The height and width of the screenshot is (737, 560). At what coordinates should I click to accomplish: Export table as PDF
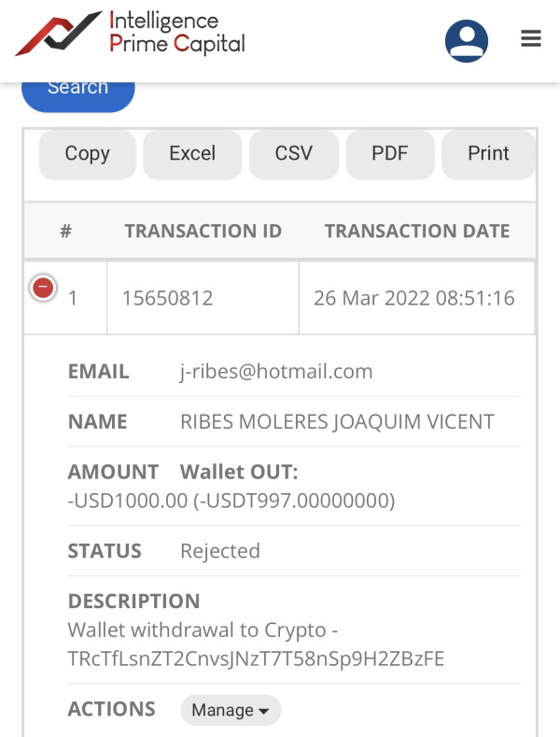point(390,154)
